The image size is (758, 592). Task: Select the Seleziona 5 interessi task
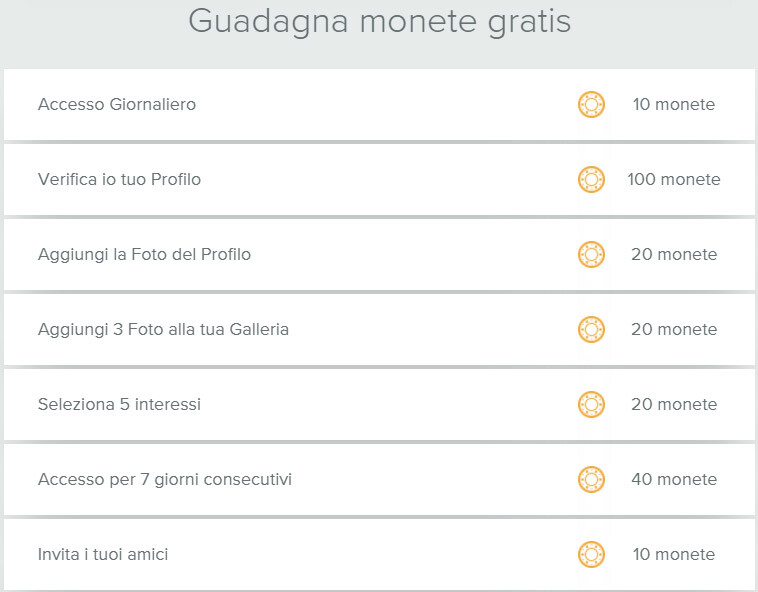pos(119,404)
